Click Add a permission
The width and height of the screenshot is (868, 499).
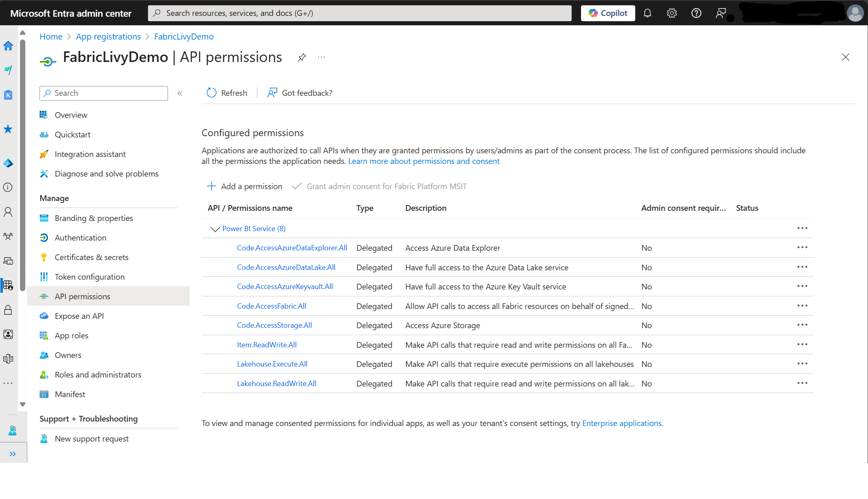coord(245,186)
